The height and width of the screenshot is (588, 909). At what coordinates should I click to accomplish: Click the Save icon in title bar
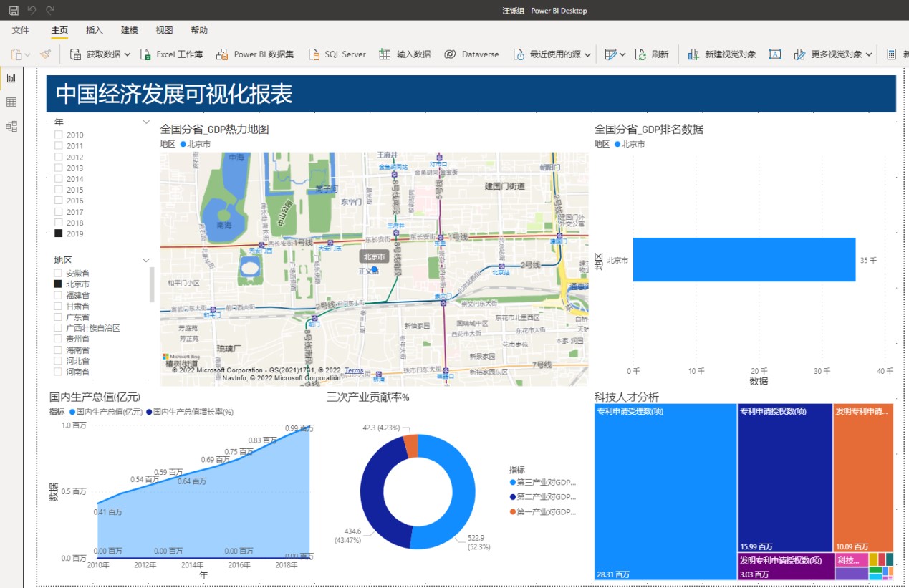click(14, 11)
